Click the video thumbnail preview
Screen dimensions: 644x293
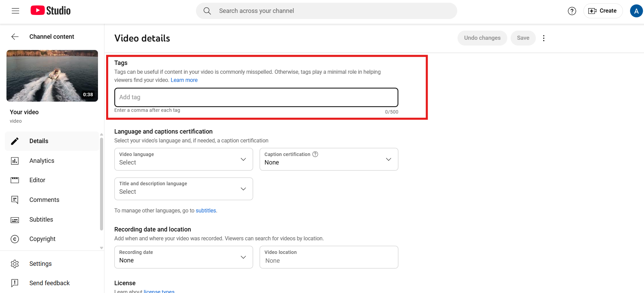(x=52, y=76)
